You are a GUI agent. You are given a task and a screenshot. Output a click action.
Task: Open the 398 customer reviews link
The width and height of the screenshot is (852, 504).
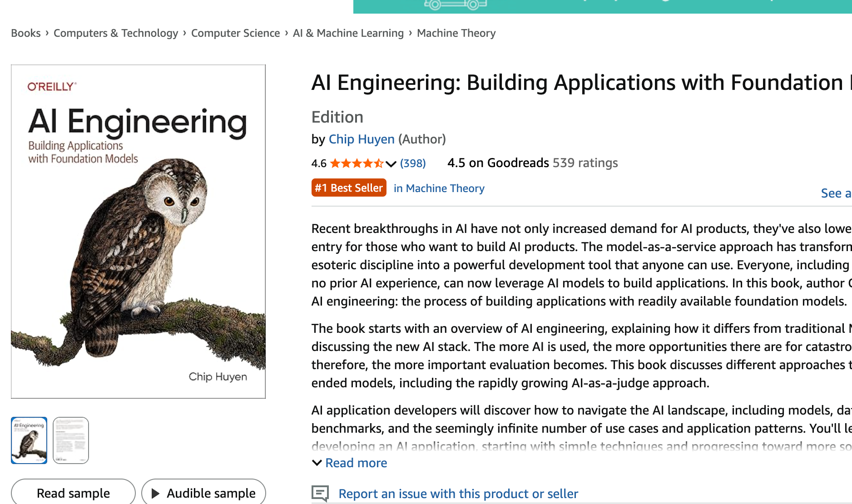(x=413, y=163)
